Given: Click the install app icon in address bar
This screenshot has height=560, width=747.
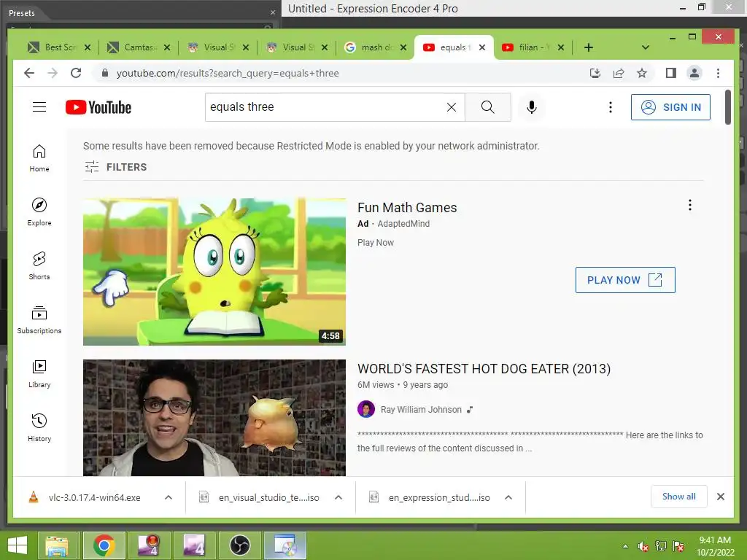Looking at the screenshot, I should (595, 73).
